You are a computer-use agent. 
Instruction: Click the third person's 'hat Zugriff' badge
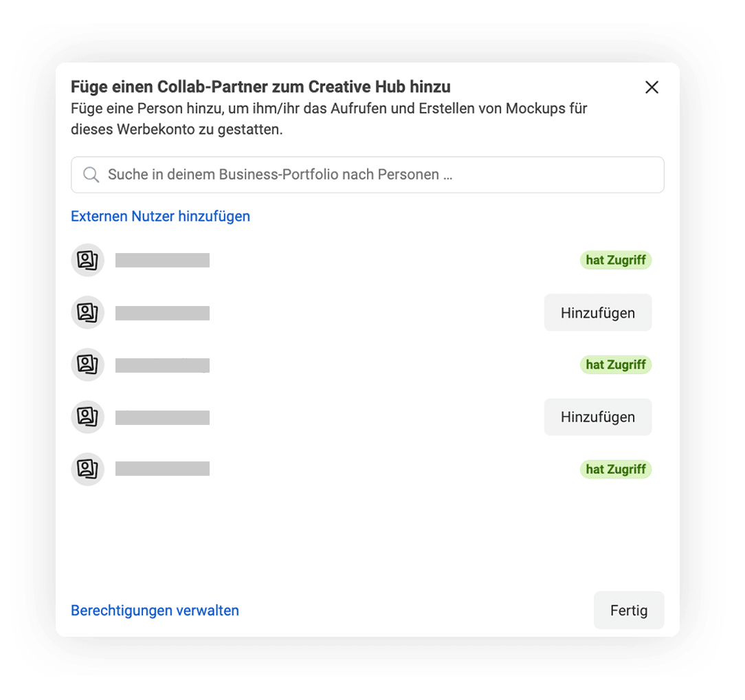(x=615, y=364)
